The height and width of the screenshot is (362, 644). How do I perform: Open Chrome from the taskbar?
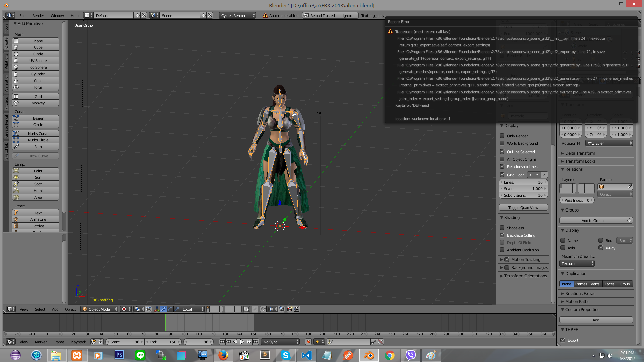[x=390, y=355]
